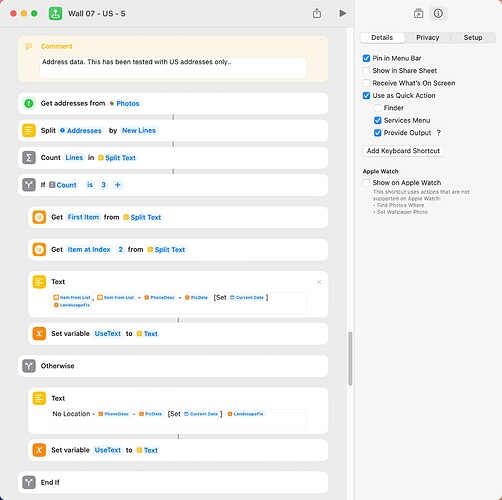Enable Show in Share Sheet
This screenshot has height=500, width=502.
coord(366,71)
